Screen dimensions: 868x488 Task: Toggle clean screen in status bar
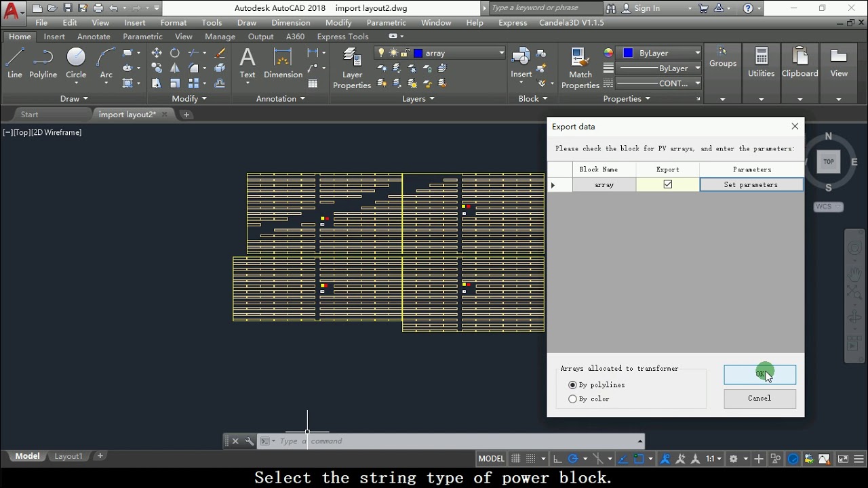pos(843,459)
